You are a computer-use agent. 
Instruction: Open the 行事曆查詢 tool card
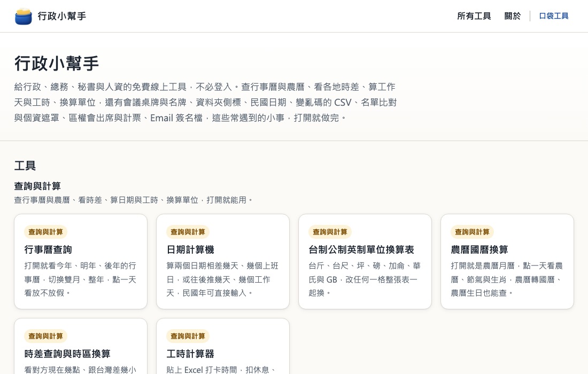81,262
